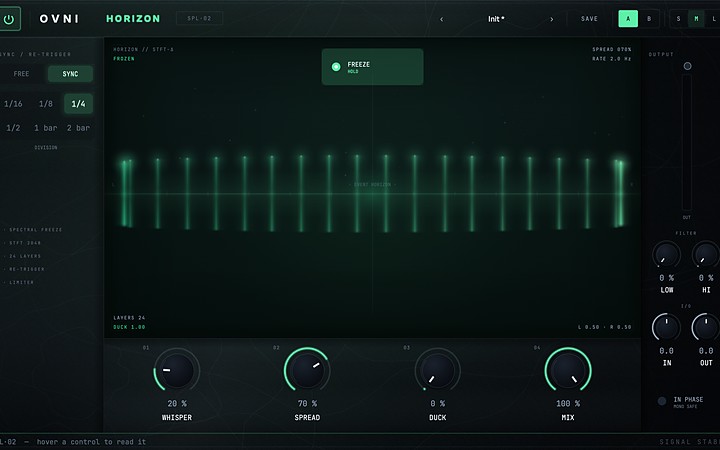Toggle the FREEZE hold button

pyautogui.click(x=372, y=67)
